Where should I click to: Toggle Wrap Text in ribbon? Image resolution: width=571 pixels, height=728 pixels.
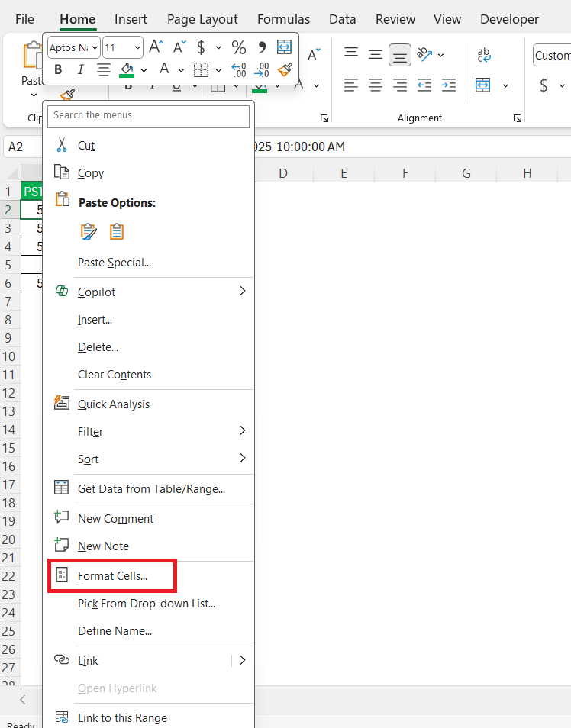[484, 54]
